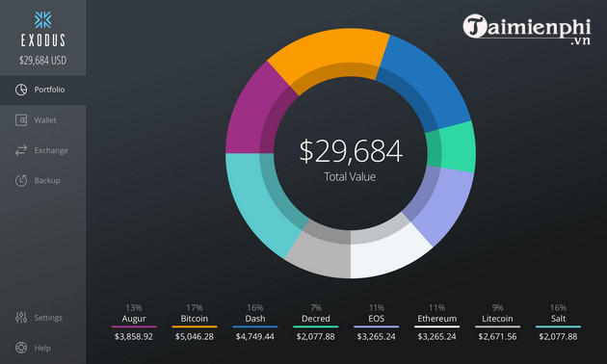Click the Exchange arrows icon
Screen dimensions: 607x364
pos(21,150)
